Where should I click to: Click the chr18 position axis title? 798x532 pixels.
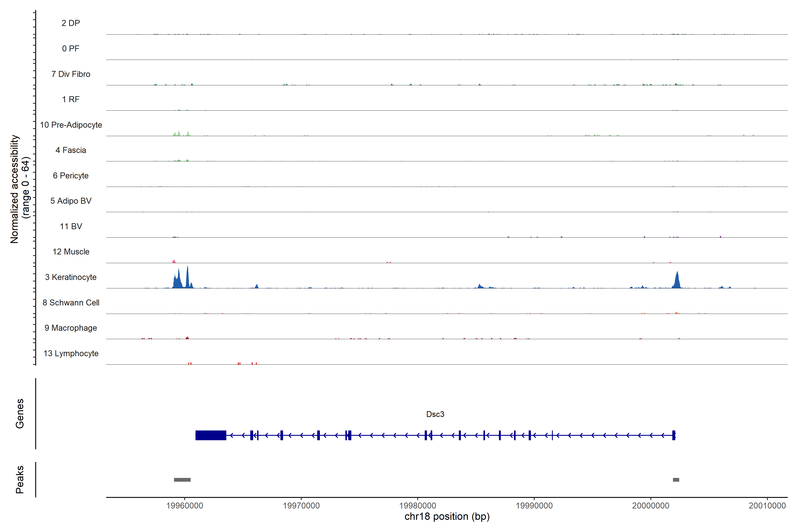[x=447, y=517]
